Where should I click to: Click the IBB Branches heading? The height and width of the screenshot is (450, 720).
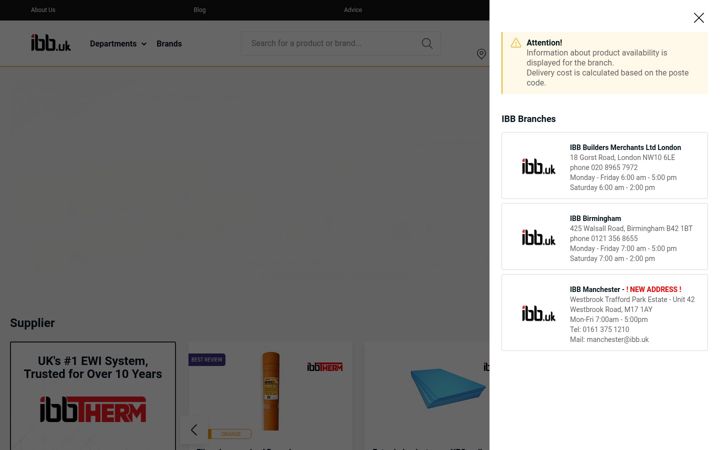pyautogui.click(x=528, y=119)
